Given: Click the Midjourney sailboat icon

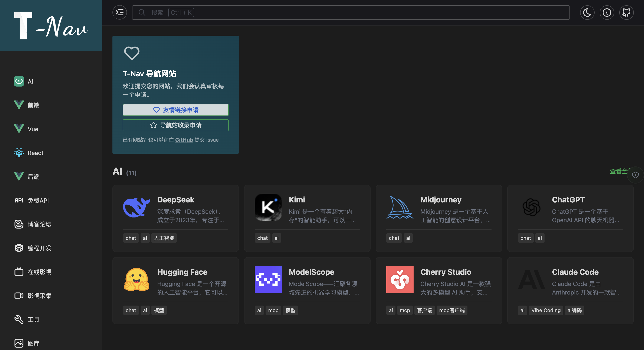Looking at the screenshot, I should [400, 207].
